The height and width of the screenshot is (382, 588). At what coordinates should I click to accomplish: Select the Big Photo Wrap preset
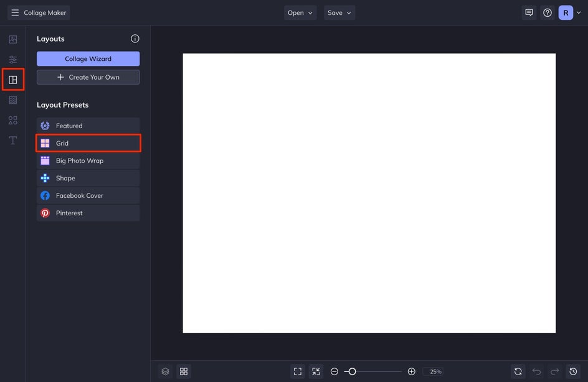[x=88, y=161]
